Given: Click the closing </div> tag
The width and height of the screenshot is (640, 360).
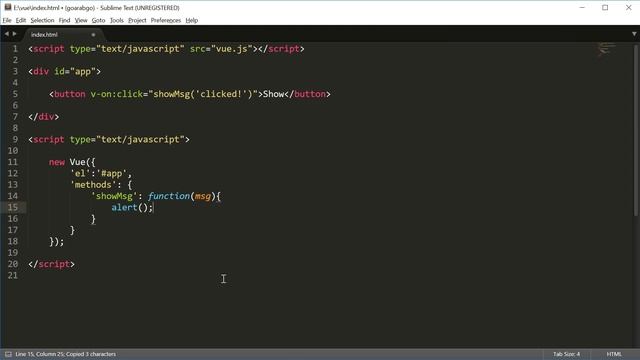Looking at the screenshot, I should [44, 117].
